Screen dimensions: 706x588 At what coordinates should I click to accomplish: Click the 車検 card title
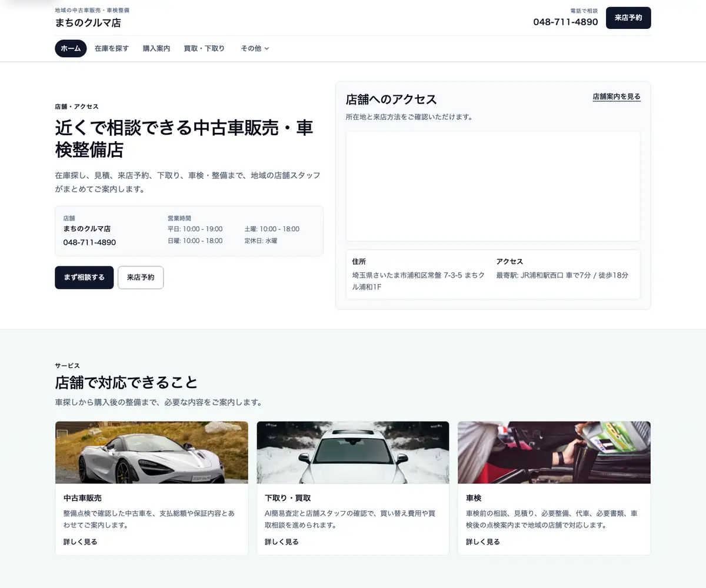coord(474,497)
